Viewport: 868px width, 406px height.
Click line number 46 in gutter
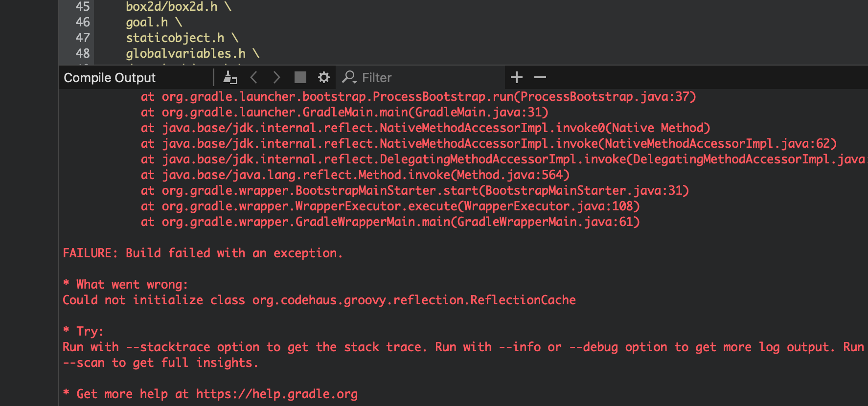tap(83, 23)
